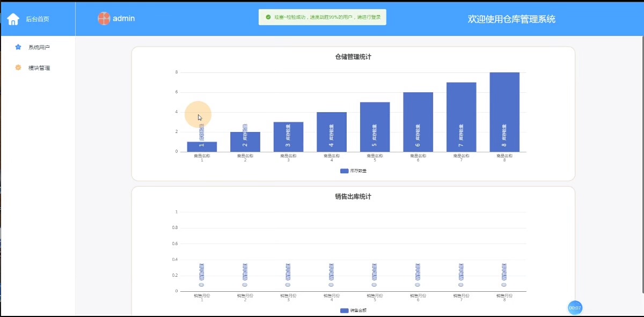Click the blue star icon beside 系统用户
This screenshot has width=644, height=317.
tap(18, 47)
